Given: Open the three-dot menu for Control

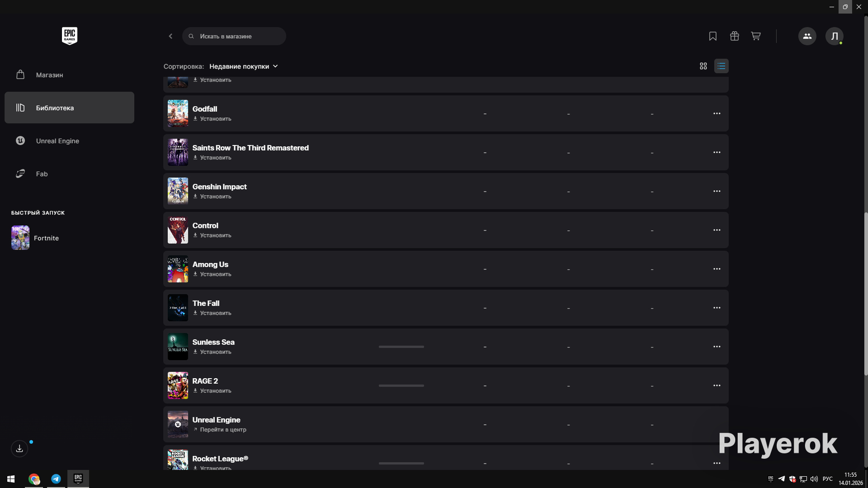Looking at the screenshot, I should coord(717,230).
